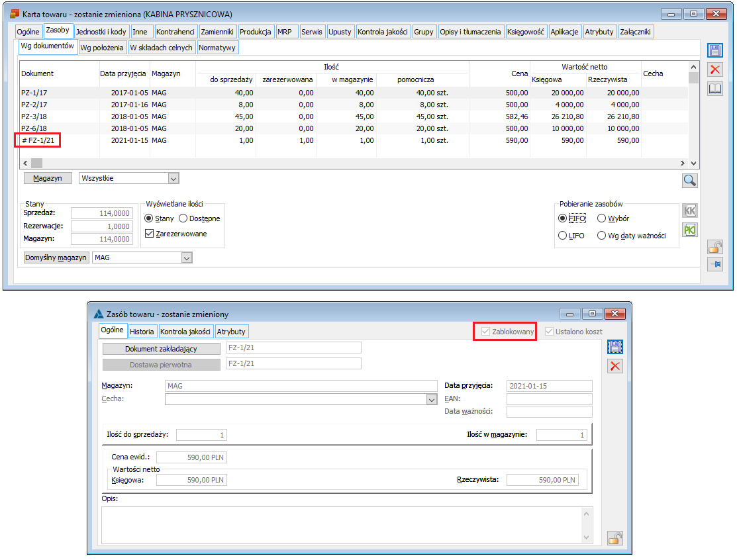Select the PZ-3/18 document row
The width and height of the screenshot is (737, 560).
[354, 117]
